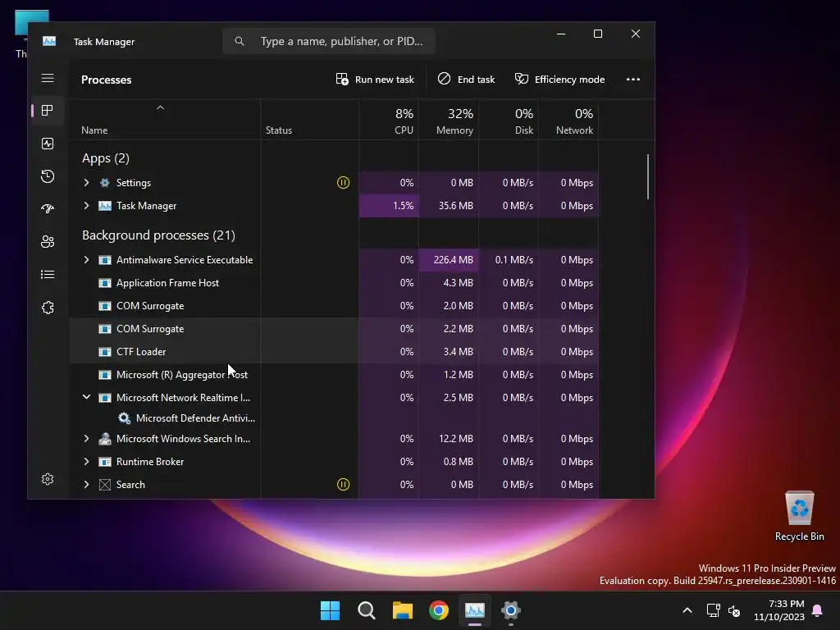Expand the Settings app process group

(x=86, y=183)
